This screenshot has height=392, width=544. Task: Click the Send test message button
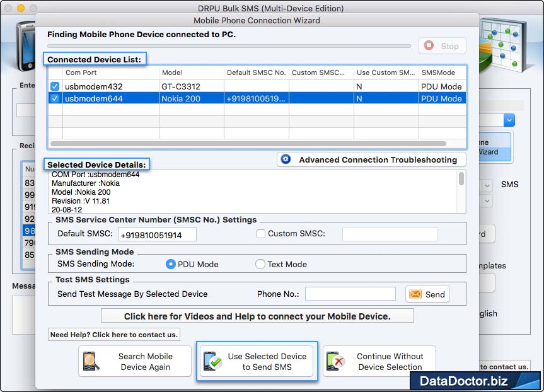tap(427, 294)
